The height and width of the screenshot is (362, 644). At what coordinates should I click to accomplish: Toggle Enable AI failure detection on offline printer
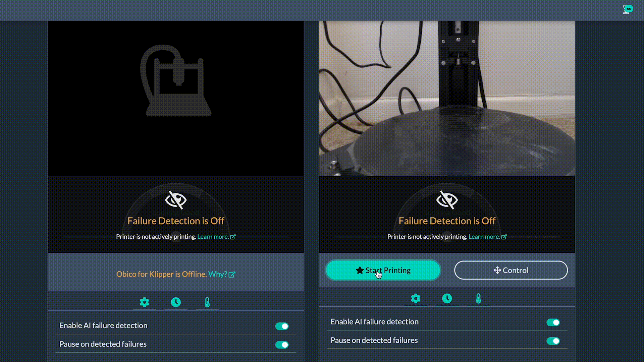pyautogui.click(x=282, y=326)
